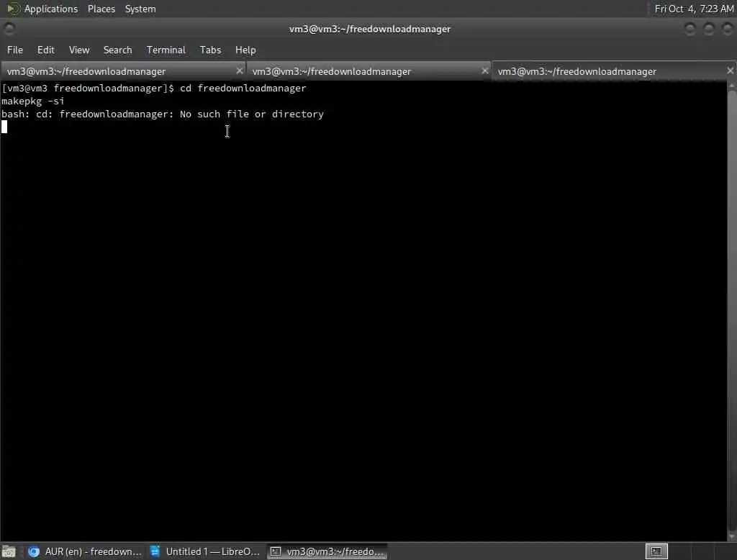This screenshot has width=737, height=560.
Task: Click the window menu icon in title bar
Action: (9, 30)
